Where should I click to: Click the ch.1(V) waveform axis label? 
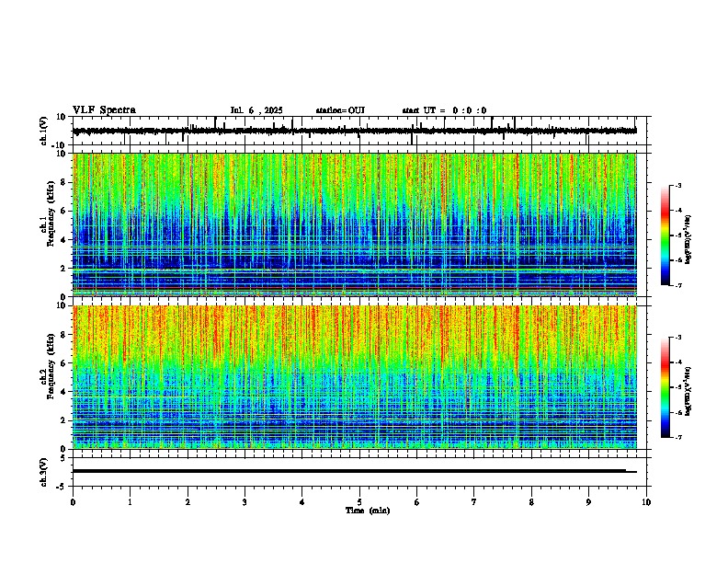click(44, 131)
